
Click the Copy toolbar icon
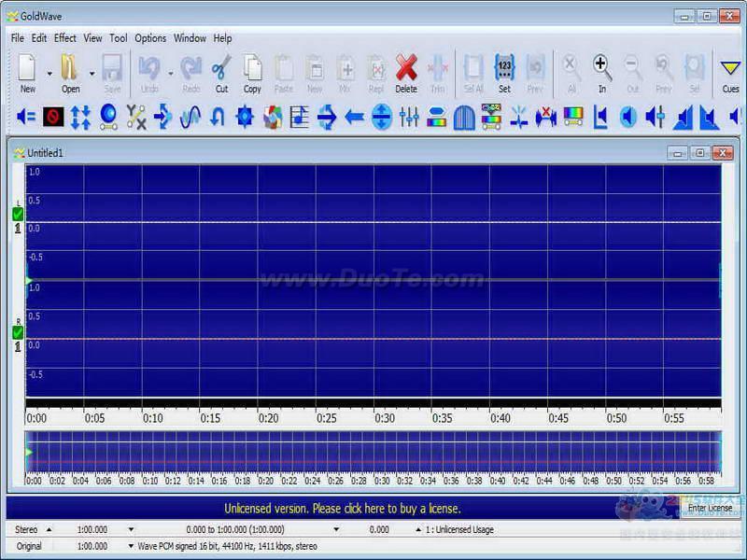pyautogui.click(x=252, y=73)
